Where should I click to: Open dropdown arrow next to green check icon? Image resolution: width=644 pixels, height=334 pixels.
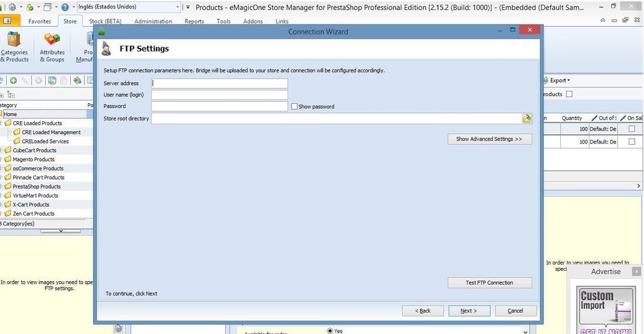(38, 7)
